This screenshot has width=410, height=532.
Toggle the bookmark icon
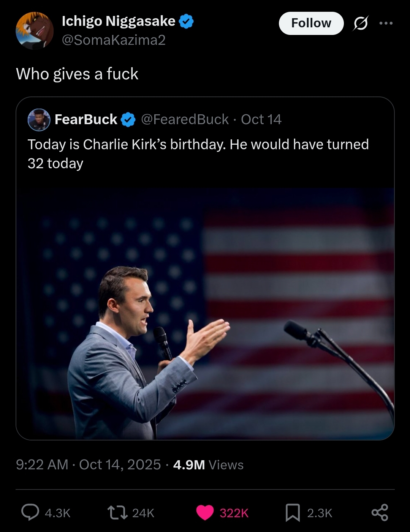(293, 512)
